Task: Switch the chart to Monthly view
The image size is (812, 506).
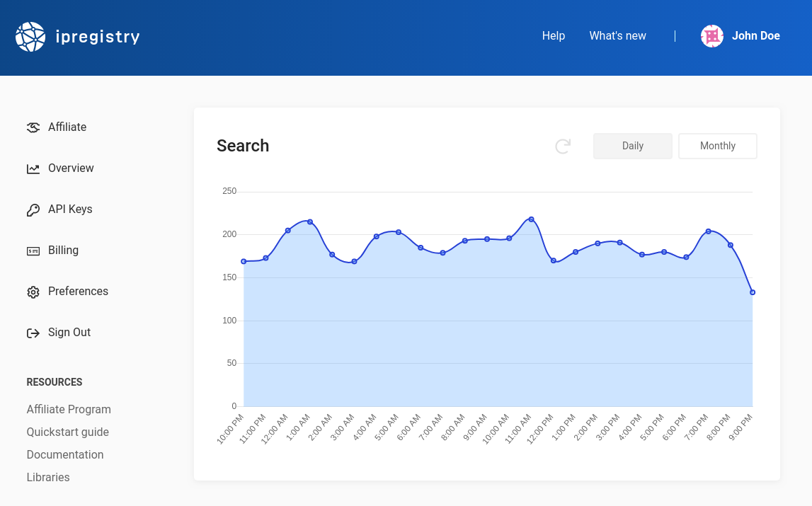Action: pyautogui.click(x=717, y=146)
